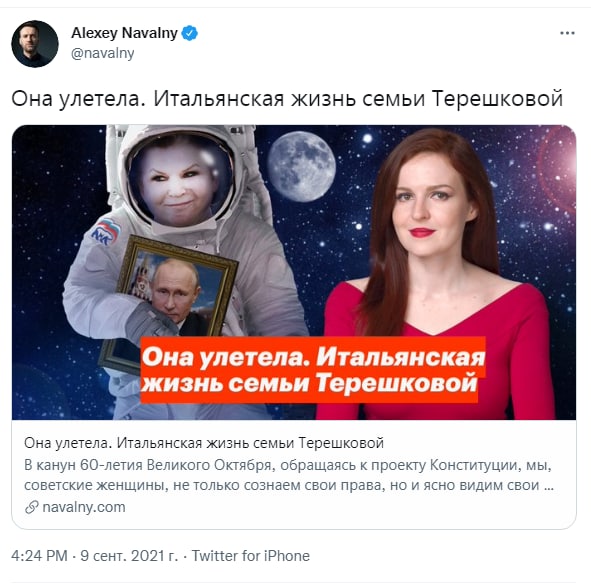Click the moon in the preview image

(x=302, y=166)
